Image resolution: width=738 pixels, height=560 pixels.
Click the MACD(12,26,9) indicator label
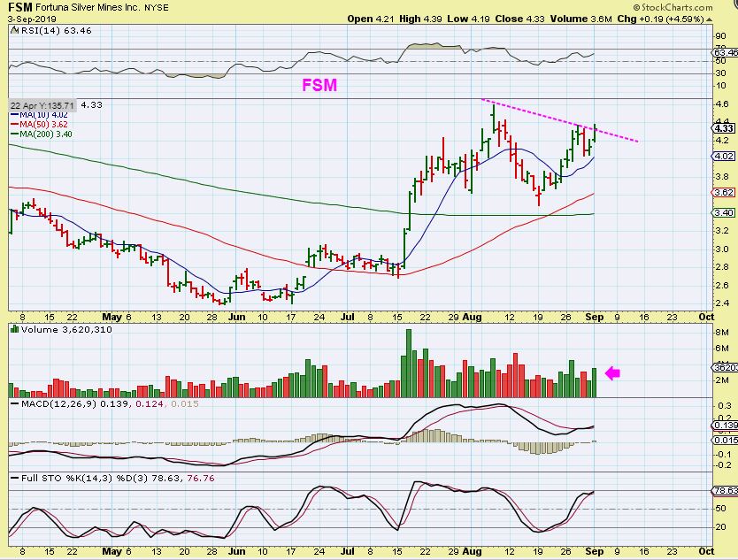pyautogui.click(x=59, y=403)
